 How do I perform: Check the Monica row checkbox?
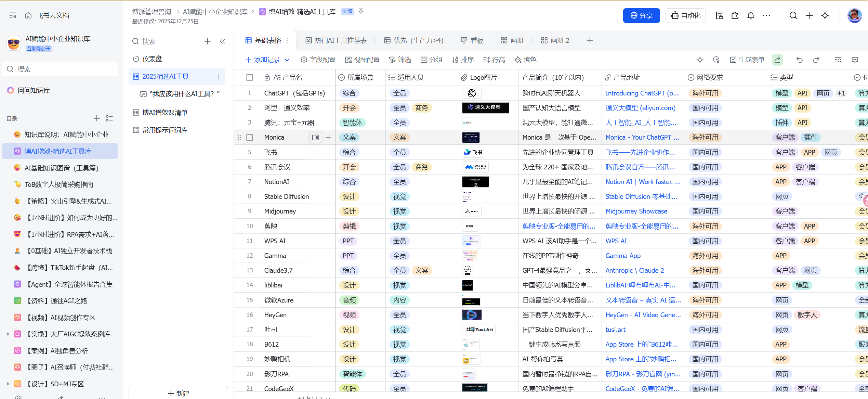[x=250, y=137]
